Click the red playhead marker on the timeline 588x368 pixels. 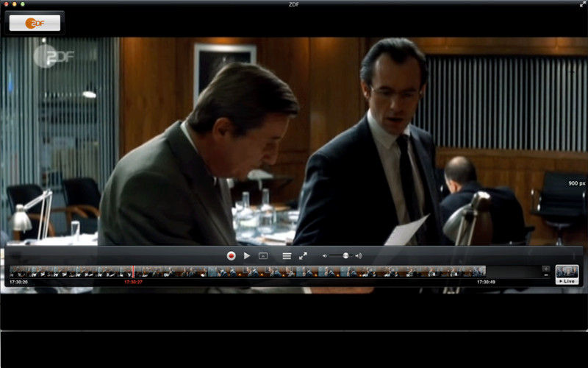133,272
